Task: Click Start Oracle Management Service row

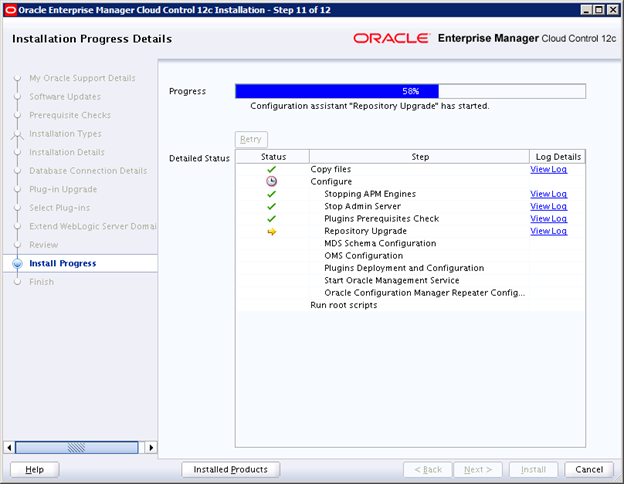Action: [410, 280]
